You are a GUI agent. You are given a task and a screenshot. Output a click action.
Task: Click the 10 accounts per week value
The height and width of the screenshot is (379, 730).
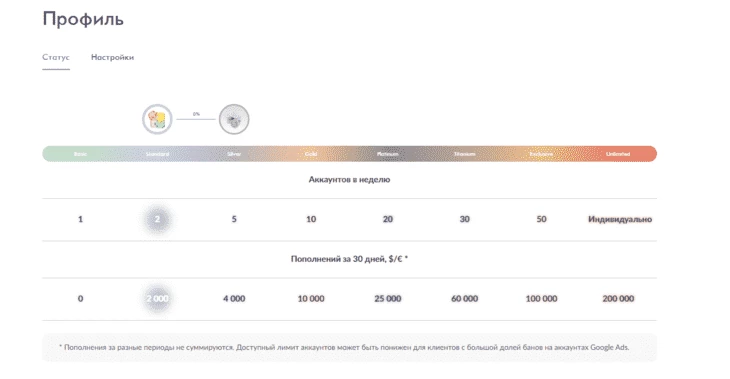pos(311,219)
